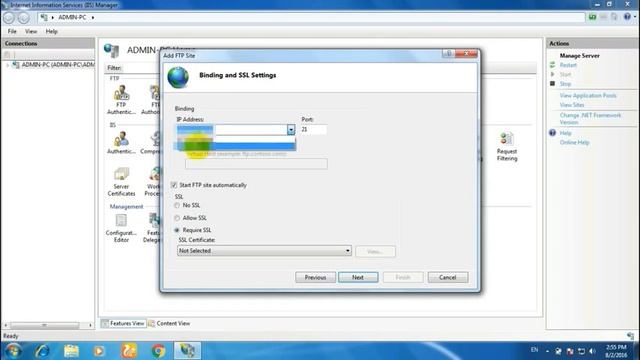
Task: Switch to the Content View tab
Action: pyautogui.click(x=169, y=323)
